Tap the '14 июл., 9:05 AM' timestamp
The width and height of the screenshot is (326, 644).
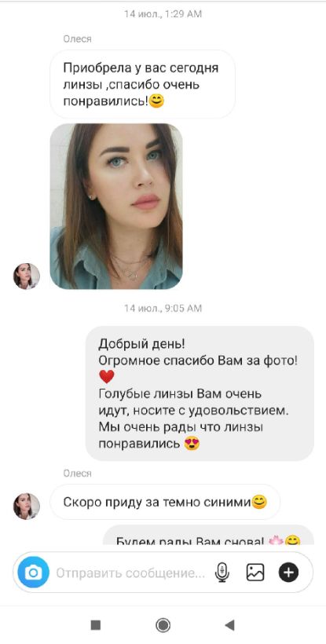[163, 308]
